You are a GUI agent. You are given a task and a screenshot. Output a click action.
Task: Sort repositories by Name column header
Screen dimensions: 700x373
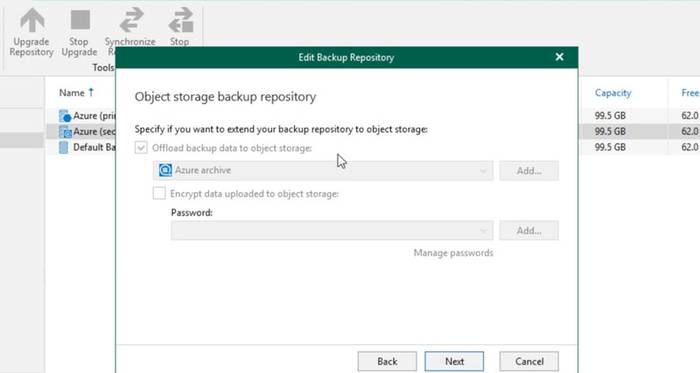coord(72,93)
